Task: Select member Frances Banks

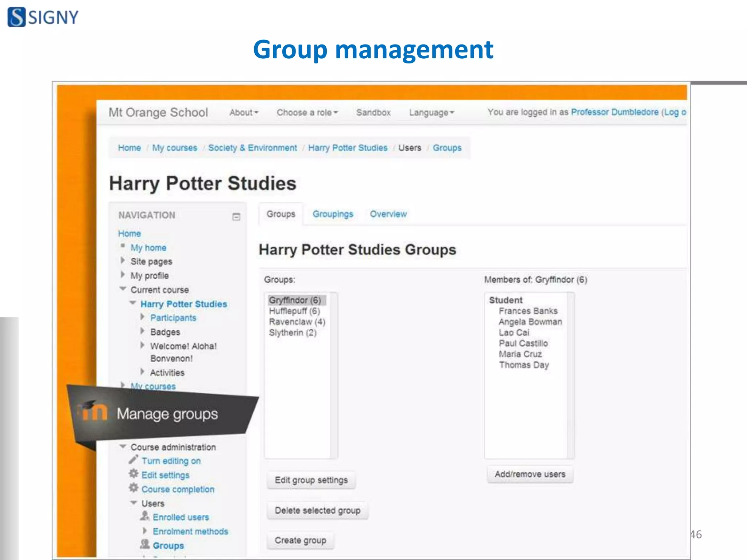Action: 528,311
